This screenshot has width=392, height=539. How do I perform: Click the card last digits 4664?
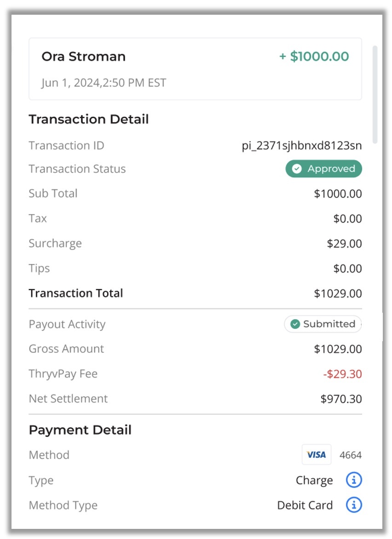click(x=351, y=455)
